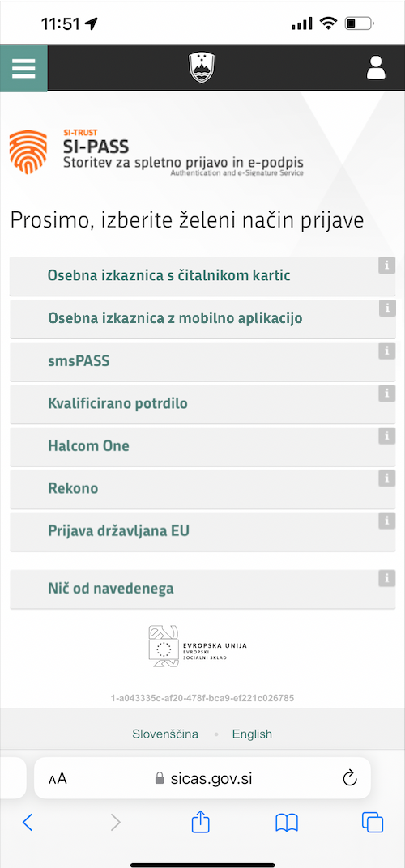Tap info icon beside Nič od navedenega
Viewport: 405px width, 868px height.
386,578
